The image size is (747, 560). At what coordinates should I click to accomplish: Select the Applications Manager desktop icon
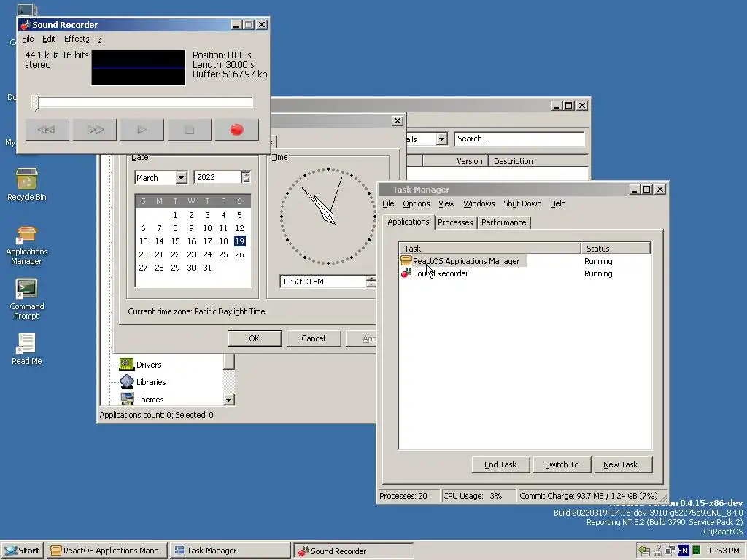tap(27, 246)
